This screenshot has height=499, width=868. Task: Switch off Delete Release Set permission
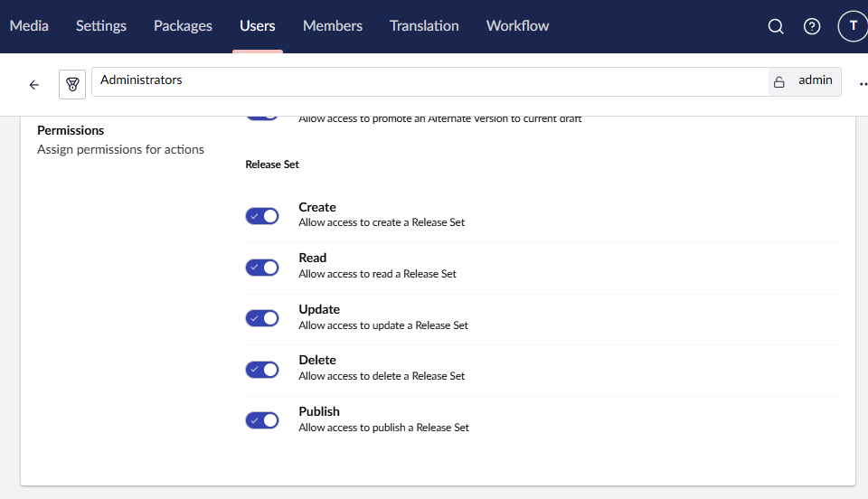click(x=262, y=370)
